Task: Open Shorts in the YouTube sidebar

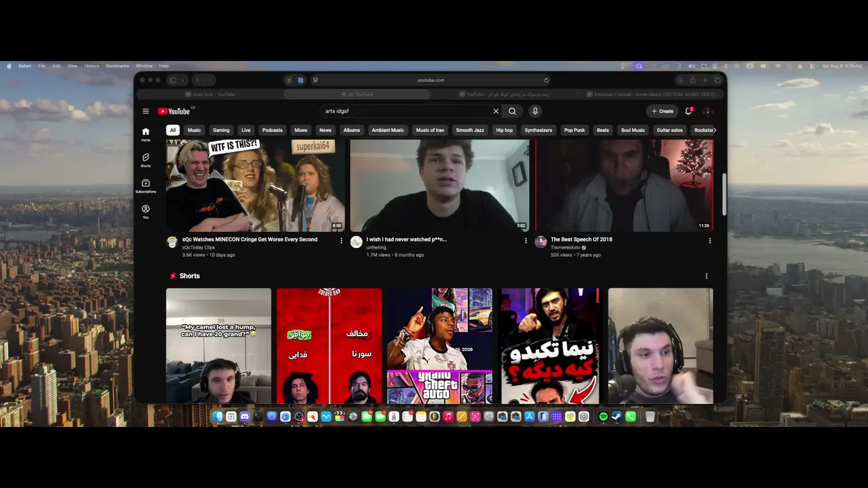Action: [145, 160]
